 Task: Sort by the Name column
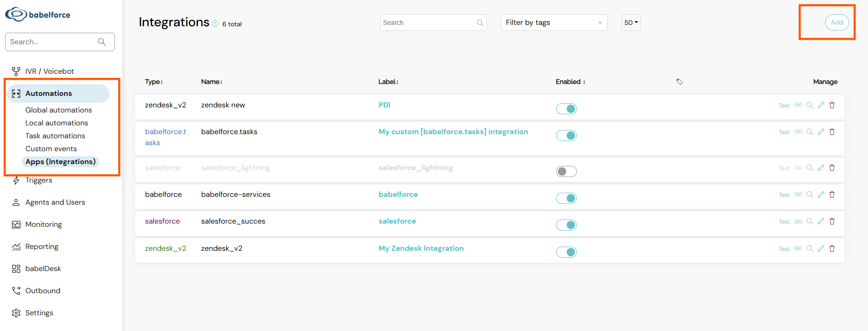coord(212,82)
